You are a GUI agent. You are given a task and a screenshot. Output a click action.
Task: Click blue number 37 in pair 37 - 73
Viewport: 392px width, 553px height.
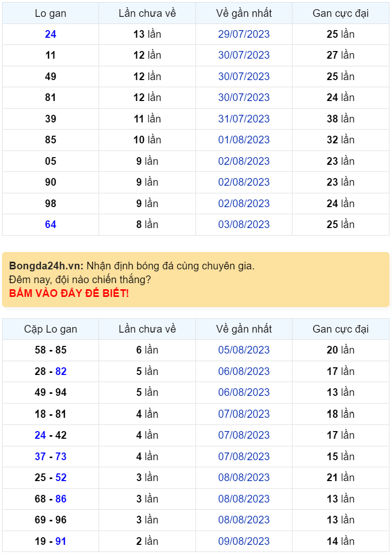40,457
